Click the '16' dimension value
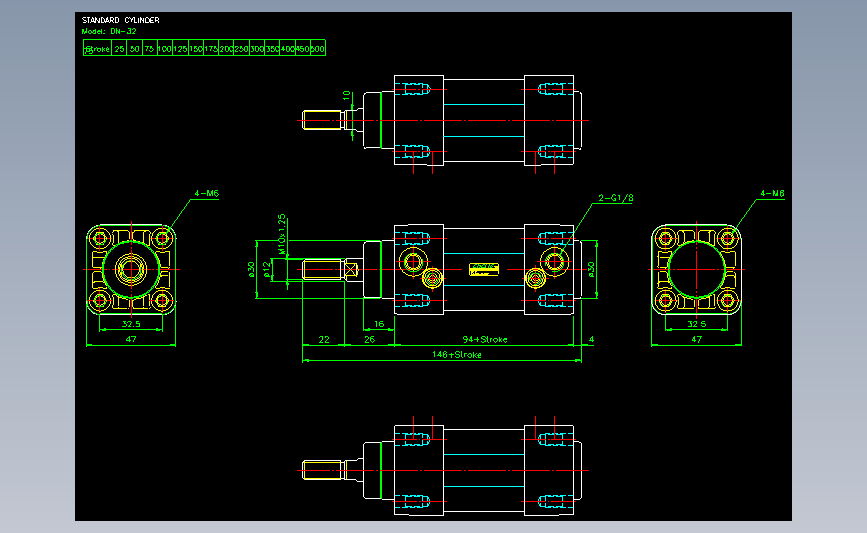Viewport: 867px width, 533px height. pos(379,324)
